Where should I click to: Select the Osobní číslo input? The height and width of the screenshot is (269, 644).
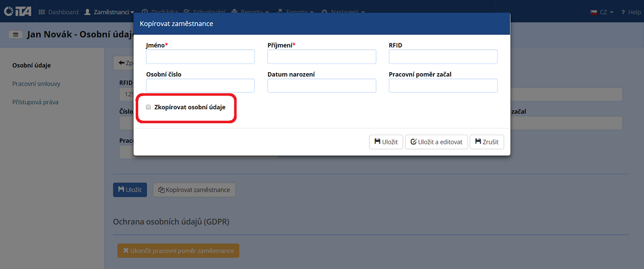point(200,86)
